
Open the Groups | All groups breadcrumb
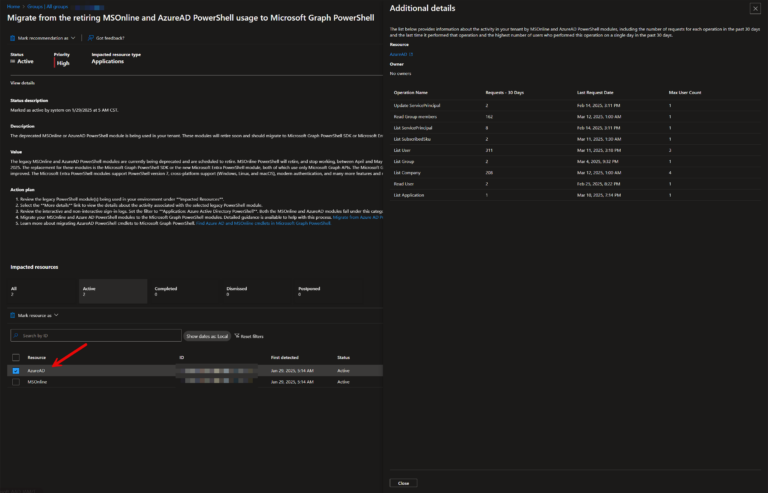(x=48, y=7)
